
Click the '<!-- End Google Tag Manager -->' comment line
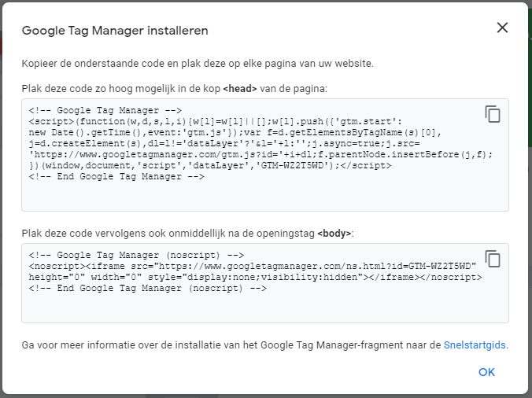tap(116, 177)
